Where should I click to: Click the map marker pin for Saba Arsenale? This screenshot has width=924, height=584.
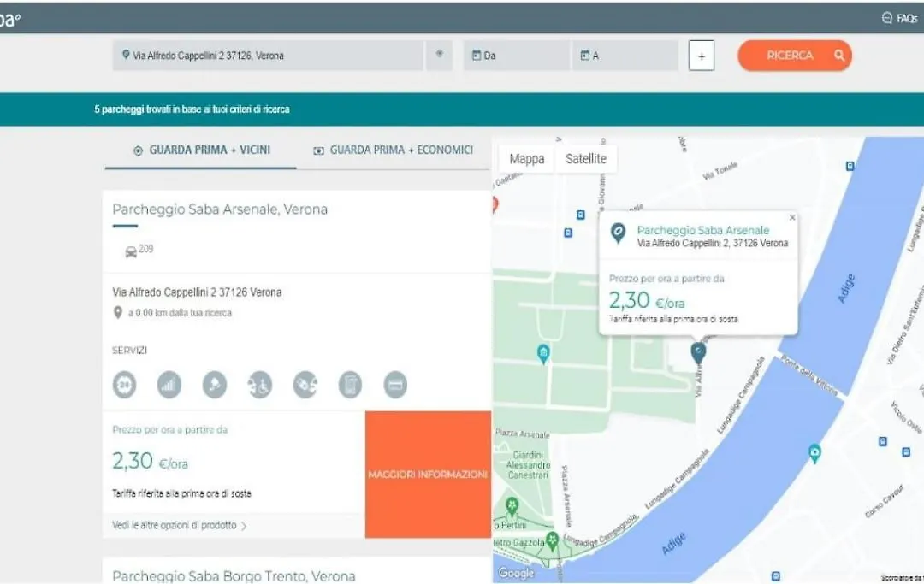coord(698,352)
